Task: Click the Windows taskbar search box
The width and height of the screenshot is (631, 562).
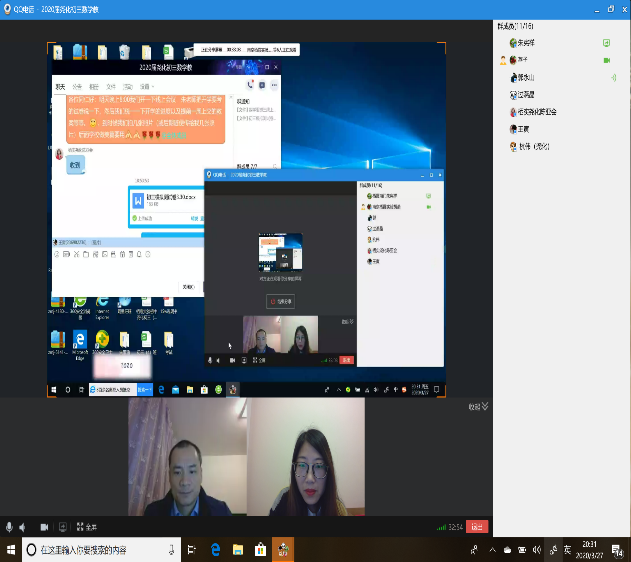Action: (x=101, y=550)
